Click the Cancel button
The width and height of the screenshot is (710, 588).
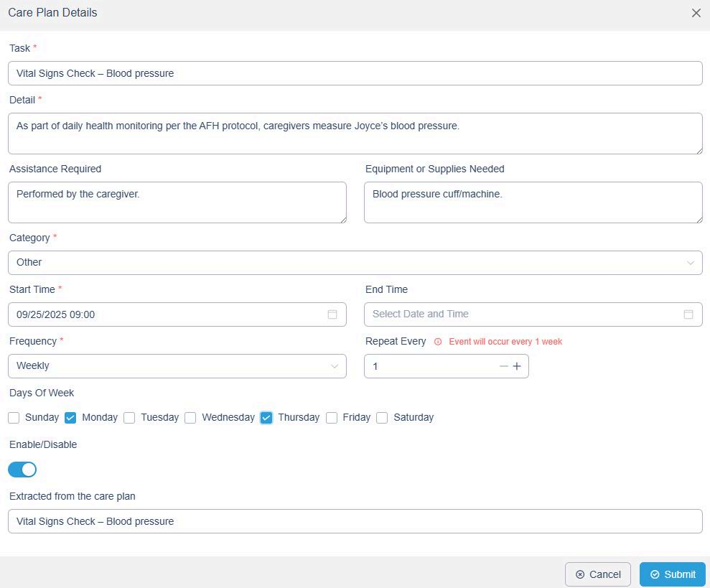(597, 574)
